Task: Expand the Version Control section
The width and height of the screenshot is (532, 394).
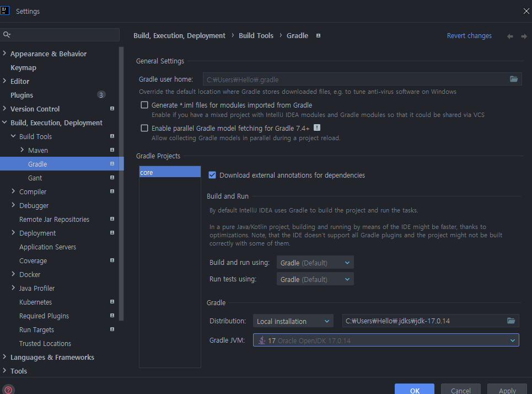Action: coord(4,108)
